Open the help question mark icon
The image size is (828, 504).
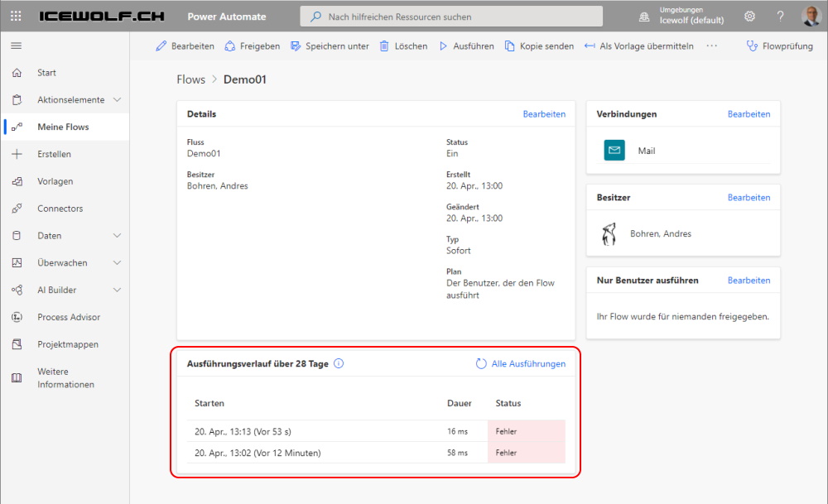780,17
